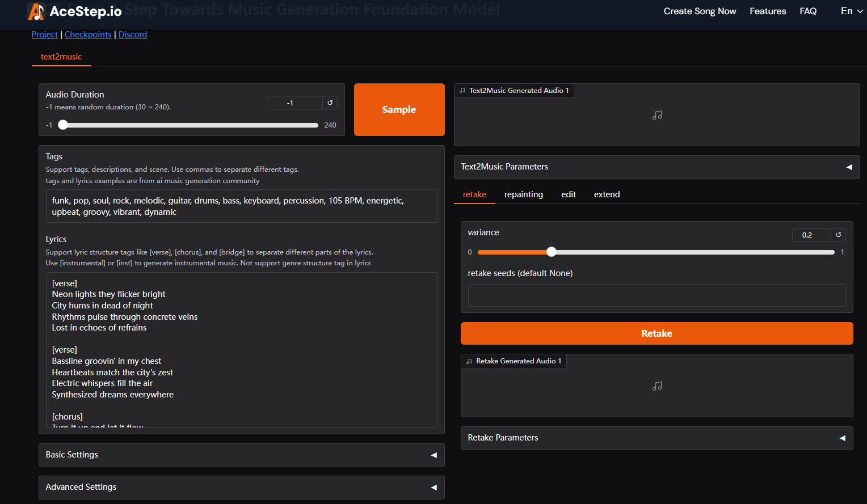
Task: Open the Project link
Action: (44, 35)
